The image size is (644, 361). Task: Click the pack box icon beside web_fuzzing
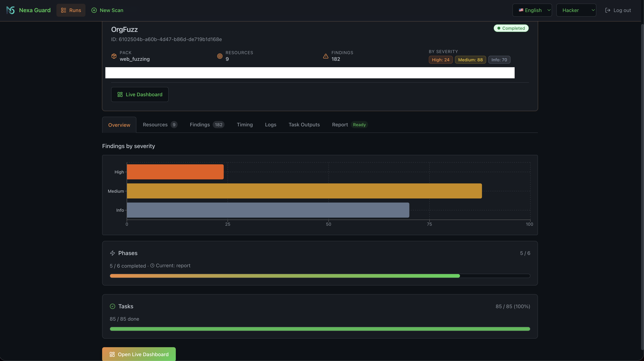[114, 56]
